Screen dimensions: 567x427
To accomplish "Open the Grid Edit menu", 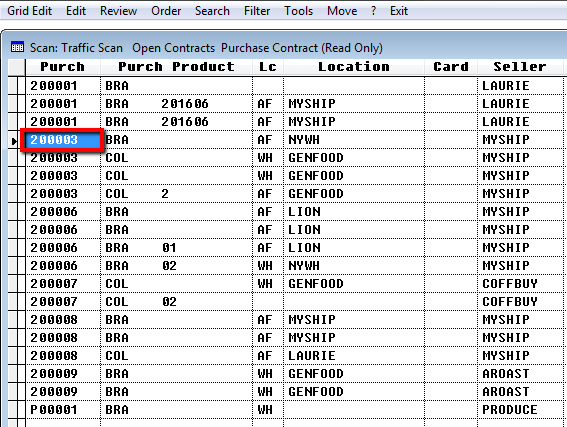I will click(30, 11).
